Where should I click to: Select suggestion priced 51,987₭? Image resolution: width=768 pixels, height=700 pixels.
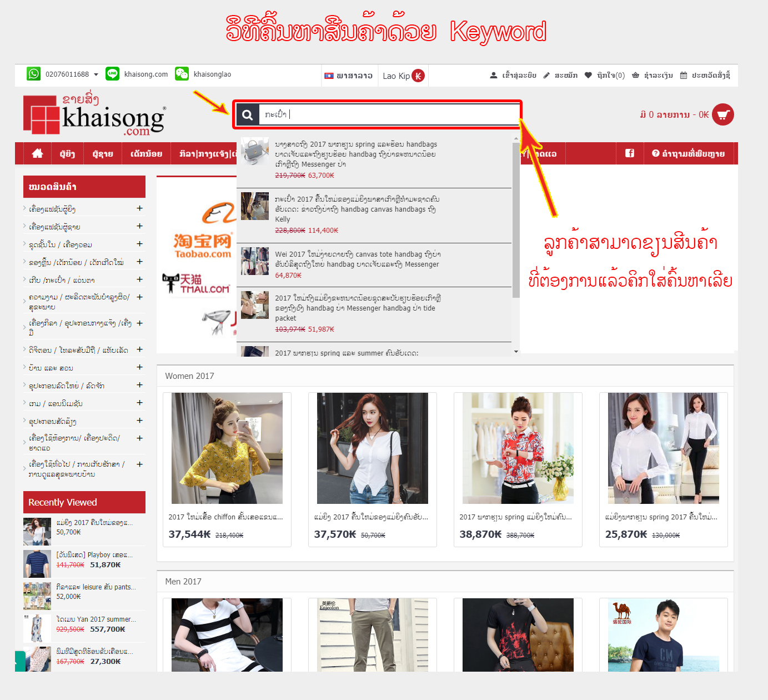coord(374,314)
